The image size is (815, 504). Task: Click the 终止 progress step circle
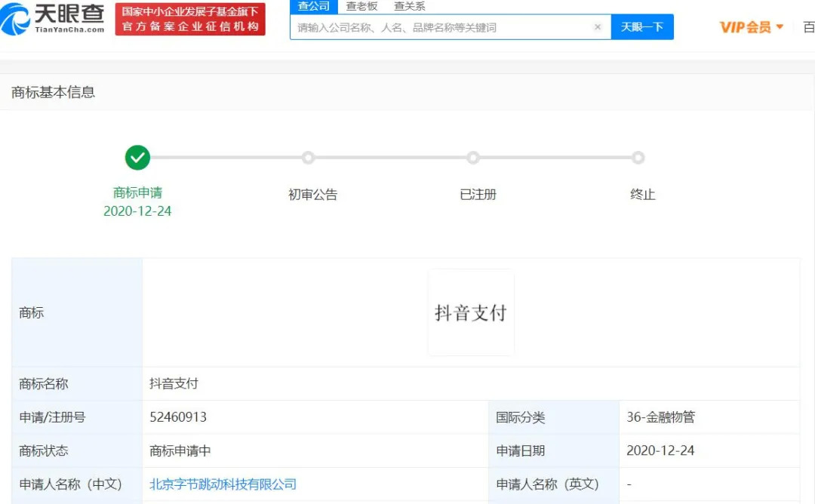(638, 158)
